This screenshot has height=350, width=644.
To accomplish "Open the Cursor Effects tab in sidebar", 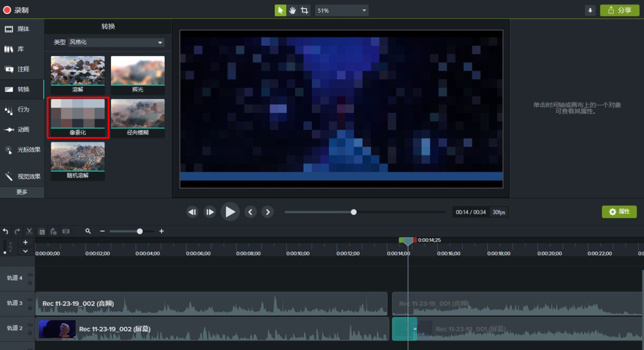I will (22, 150).
